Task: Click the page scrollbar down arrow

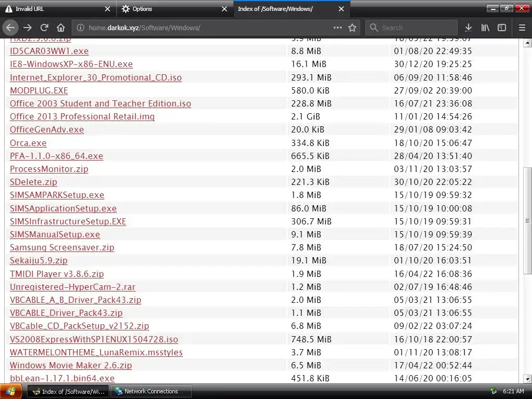Action: [527, 379]
